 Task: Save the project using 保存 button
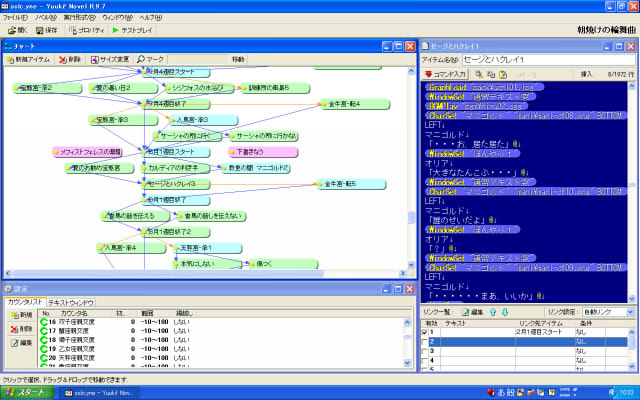(47, 30)
